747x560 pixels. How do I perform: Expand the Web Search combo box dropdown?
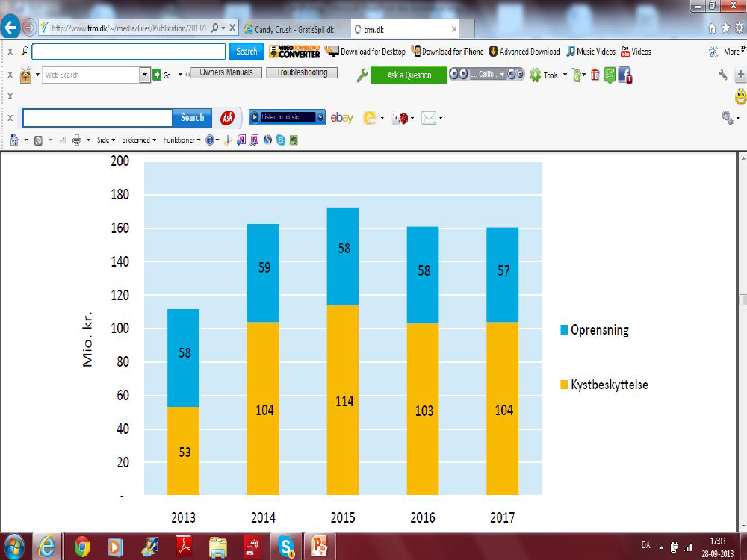[145, 75]
